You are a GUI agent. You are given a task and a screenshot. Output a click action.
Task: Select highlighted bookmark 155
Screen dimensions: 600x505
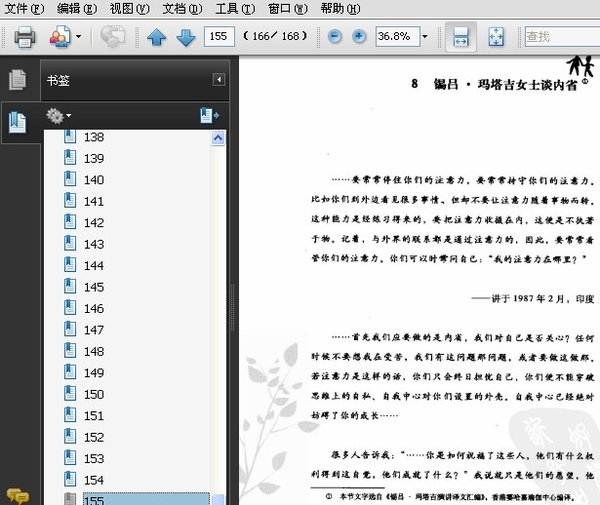click(146, 499)
